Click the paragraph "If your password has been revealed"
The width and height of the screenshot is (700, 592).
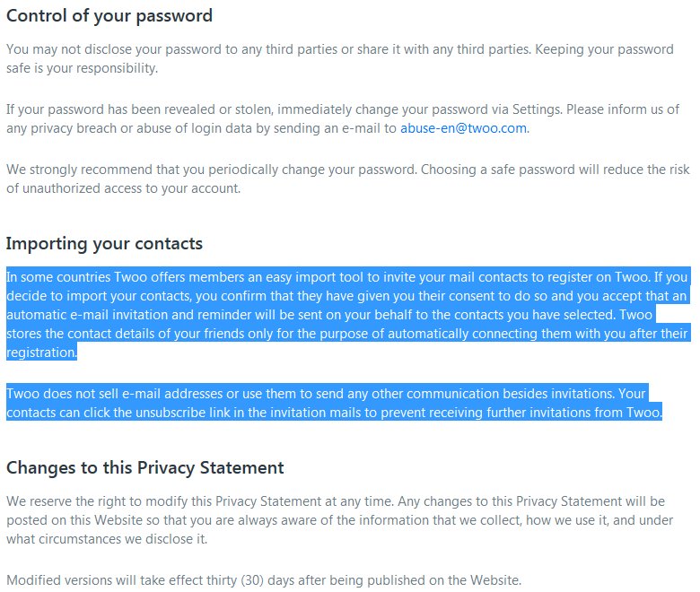point(343,118)
